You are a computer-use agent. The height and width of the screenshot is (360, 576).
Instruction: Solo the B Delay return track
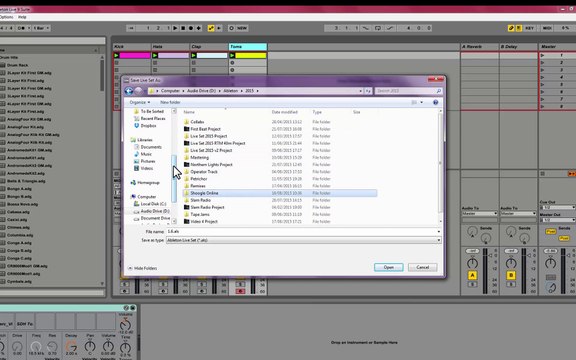click(511, 285)
